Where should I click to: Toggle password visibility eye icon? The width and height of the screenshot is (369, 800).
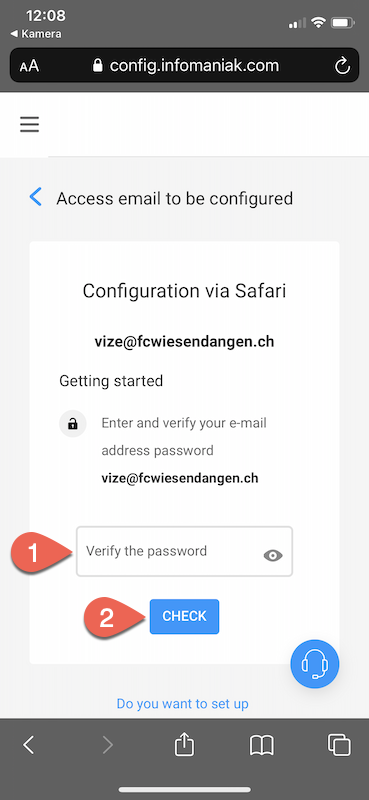273,556
